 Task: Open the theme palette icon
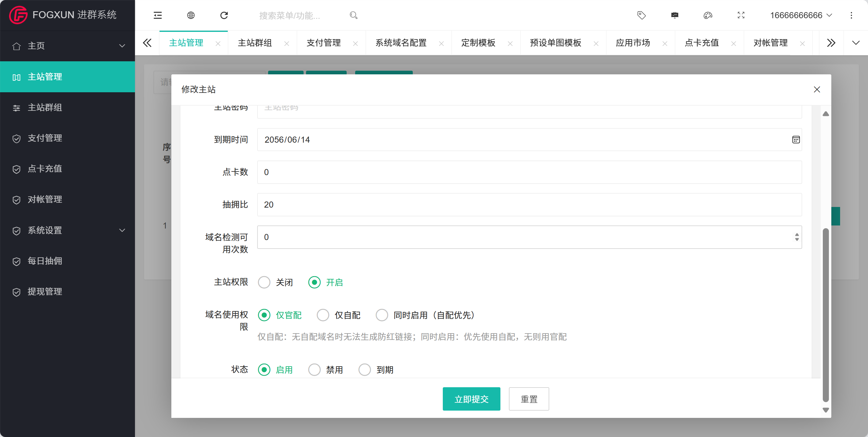[x=708, y=15]
